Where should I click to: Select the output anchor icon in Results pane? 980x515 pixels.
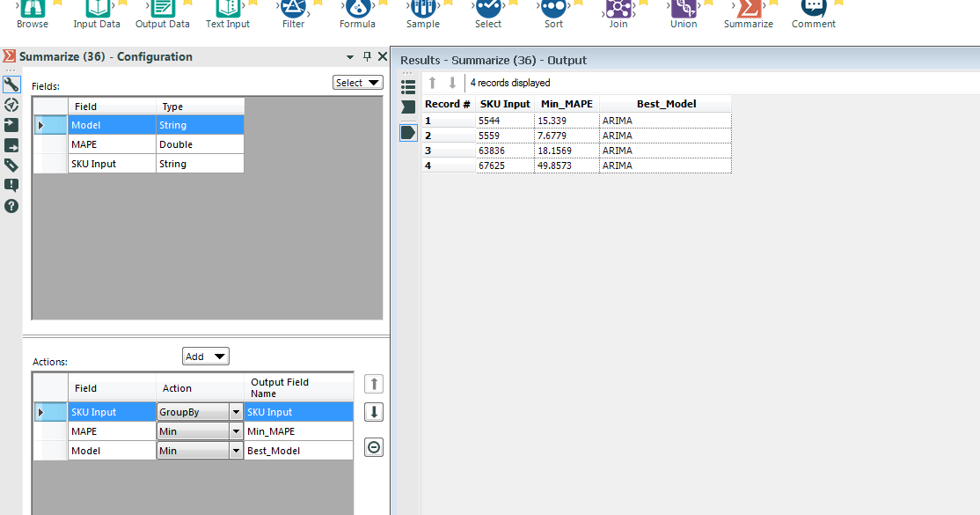[407, 132]
